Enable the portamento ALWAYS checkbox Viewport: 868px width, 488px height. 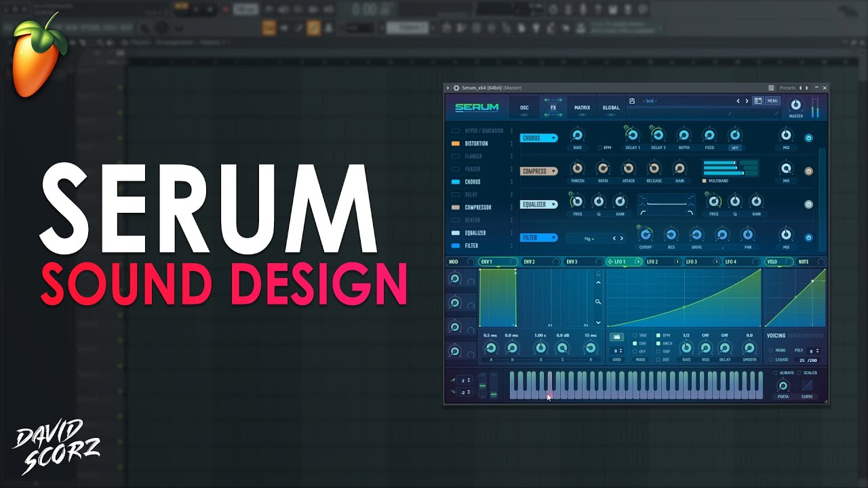point(776,373)
